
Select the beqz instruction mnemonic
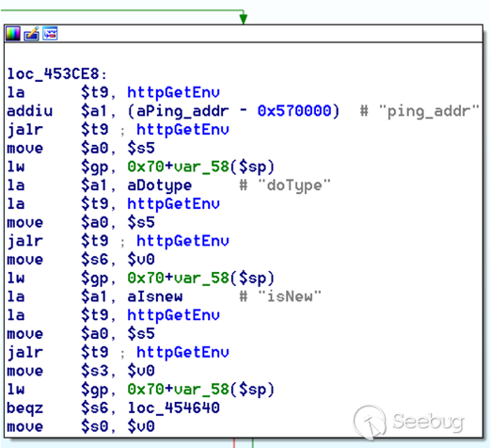(x=24, y=408)
